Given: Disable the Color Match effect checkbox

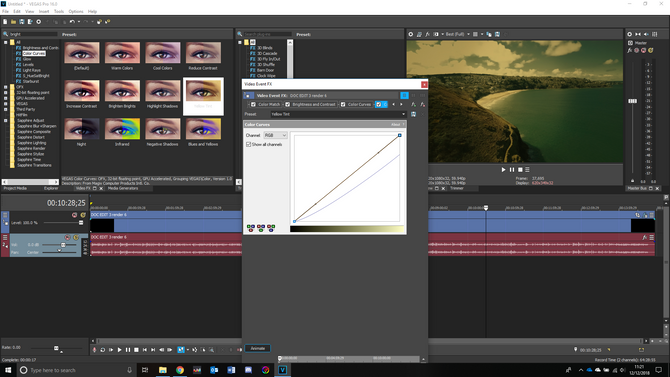Looking at the screenshot, I should [253, 104].
